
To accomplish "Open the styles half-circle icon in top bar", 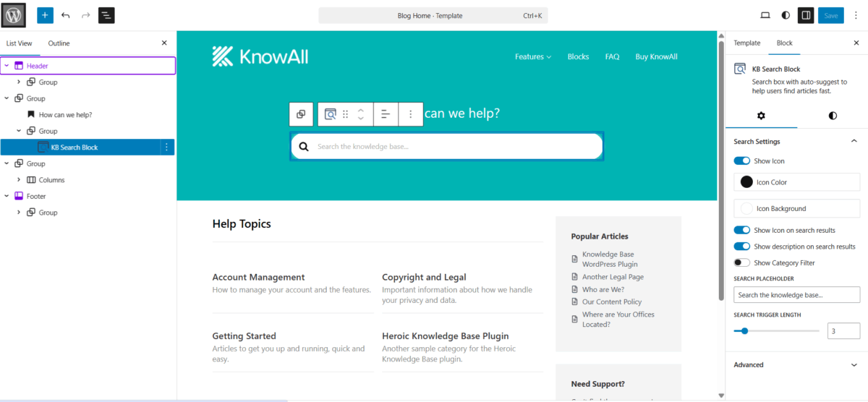I will coord(786,15).
